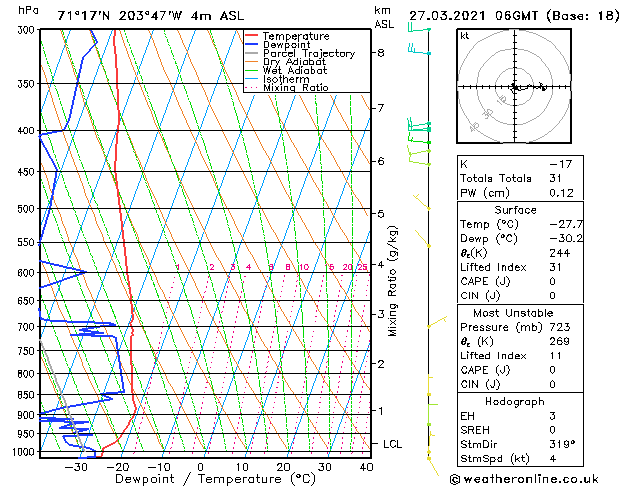
Task: Click the Most Unstable theta-e value 269
Action: pos(560,342)
